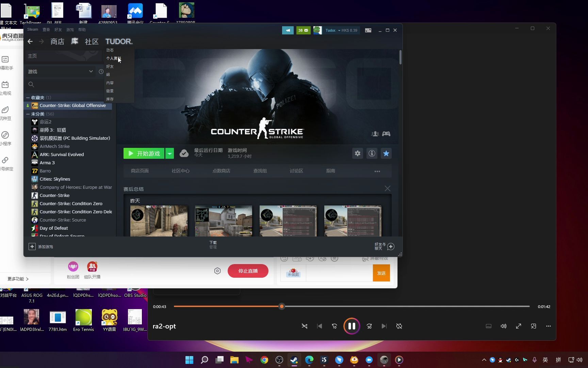Skip forward 30 seconds

coord(369,326)
